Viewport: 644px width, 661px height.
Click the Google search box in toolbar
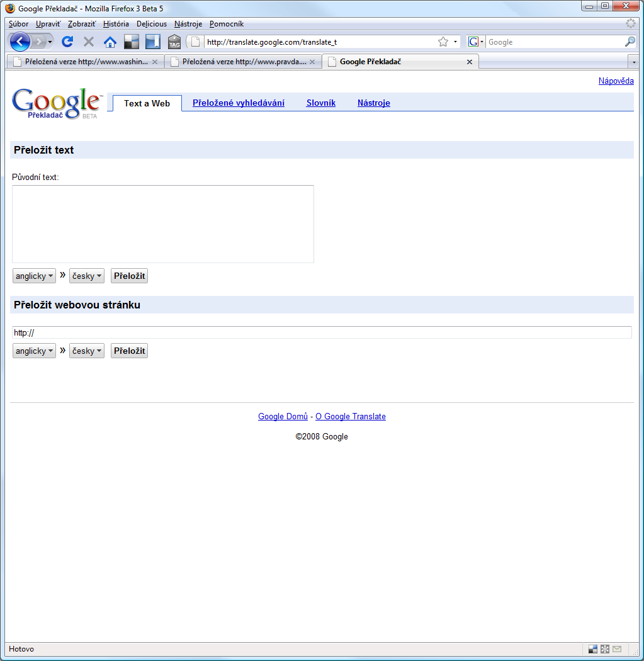pyautogui.click(x=555, y=42)
